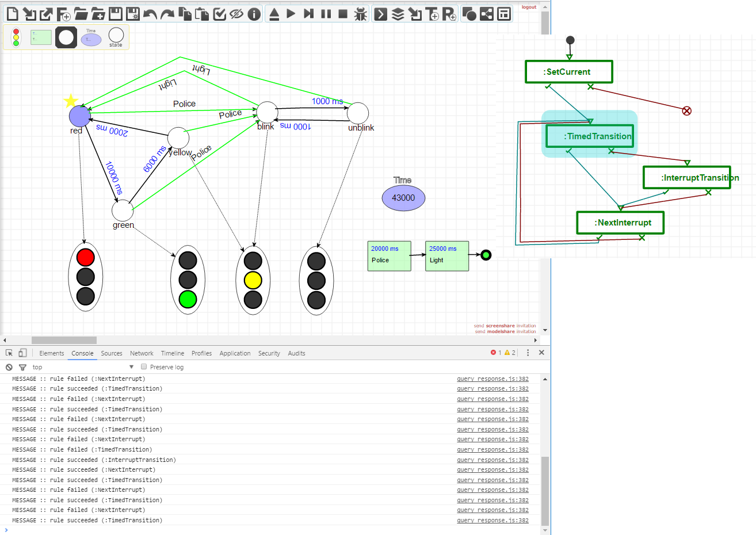Click the chevron-right compile icon

click(x=381, y=14)
